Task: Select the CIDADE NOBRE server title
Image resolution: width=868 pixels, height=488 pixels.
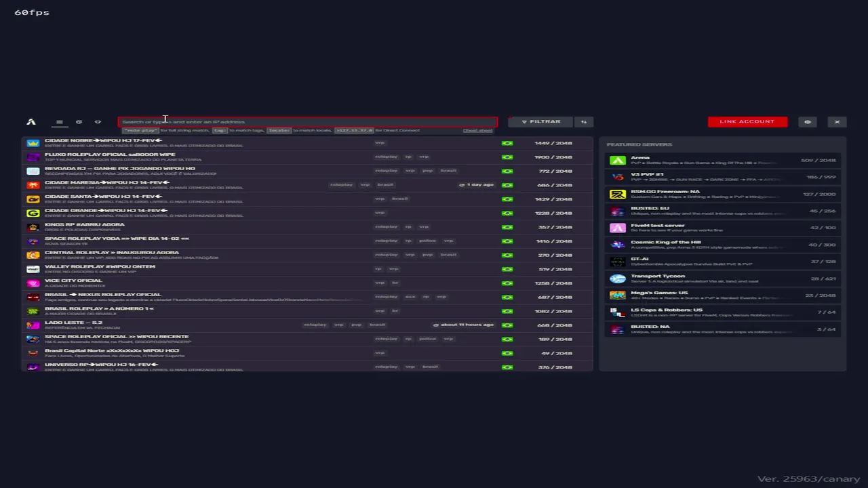Action: (103, 140)
